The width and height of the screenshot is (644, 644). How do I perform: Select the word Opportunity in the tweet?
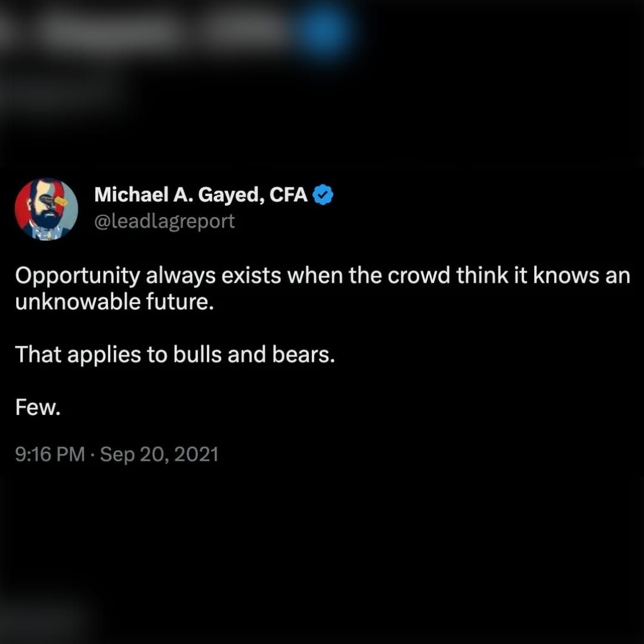tap(78, 276)
